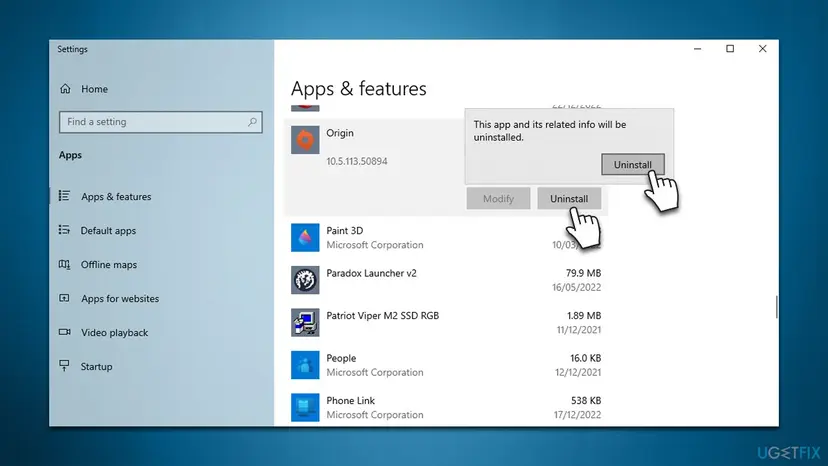
Task: Click the Home icon in sidebar
Action: tap(65, 89)
